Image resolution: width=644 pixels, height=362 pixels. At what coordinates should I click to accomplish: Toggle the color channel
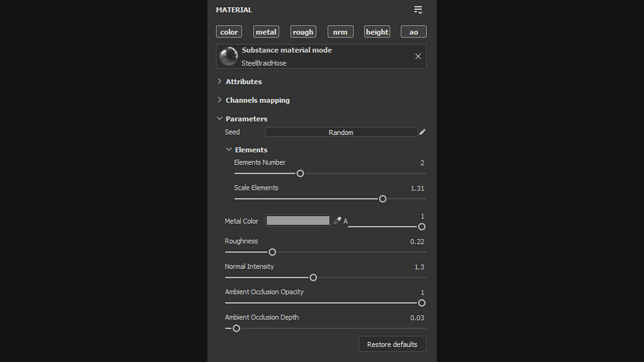(229, 32)
